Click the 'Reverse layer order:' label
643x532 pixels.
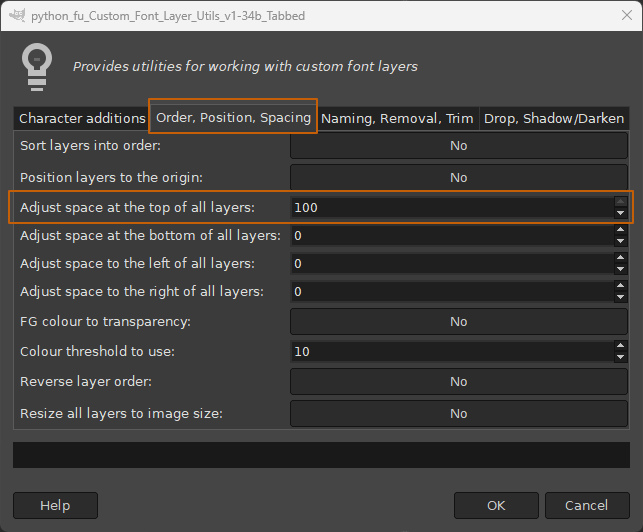click(x=86, y=381)
